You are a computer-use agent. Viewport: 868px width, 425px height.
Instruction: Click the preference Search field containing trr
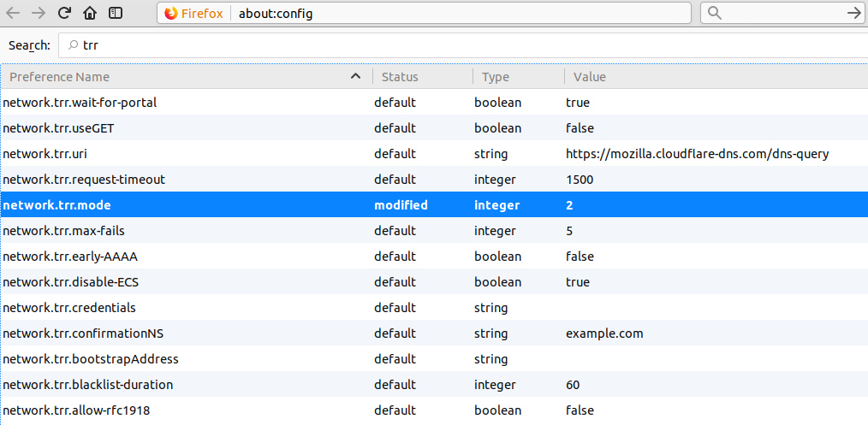[x=463, y=45]
